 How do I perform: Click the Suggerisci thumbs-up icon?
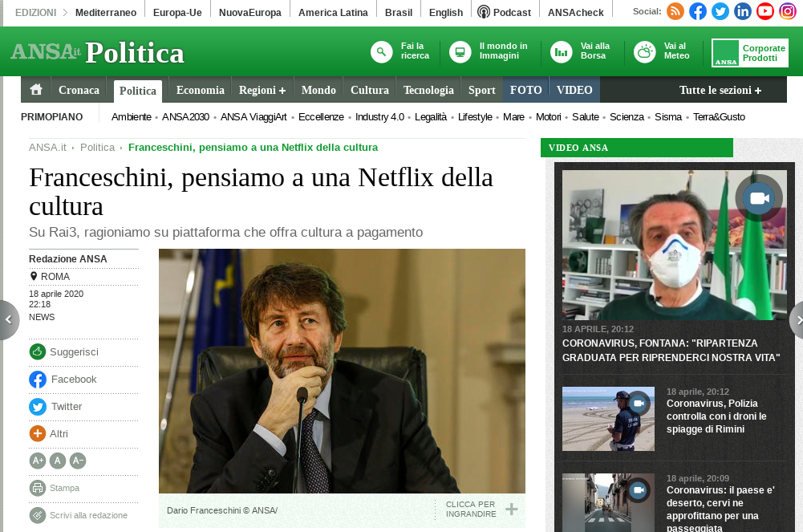pyautogui.click(x=38, y=351)
